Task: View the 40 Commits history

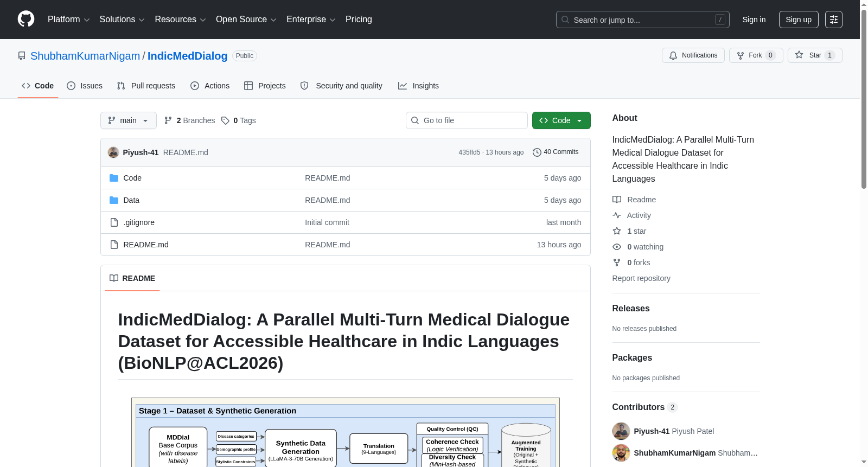Action: [x=556, y=152]
